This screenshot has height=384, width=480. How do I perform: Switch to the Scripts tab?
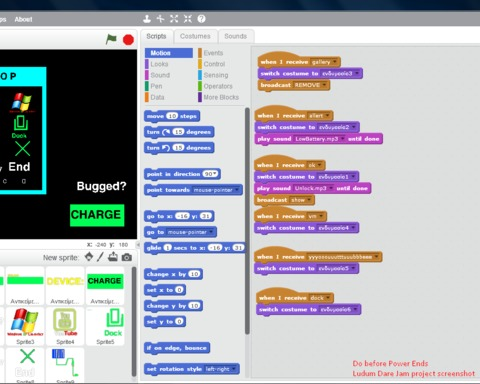156,36
